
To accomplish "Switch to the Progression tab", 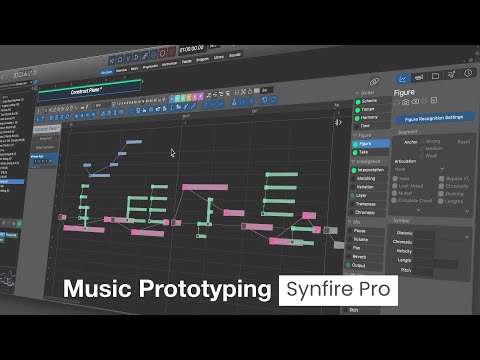I will [x=150, y=66].
